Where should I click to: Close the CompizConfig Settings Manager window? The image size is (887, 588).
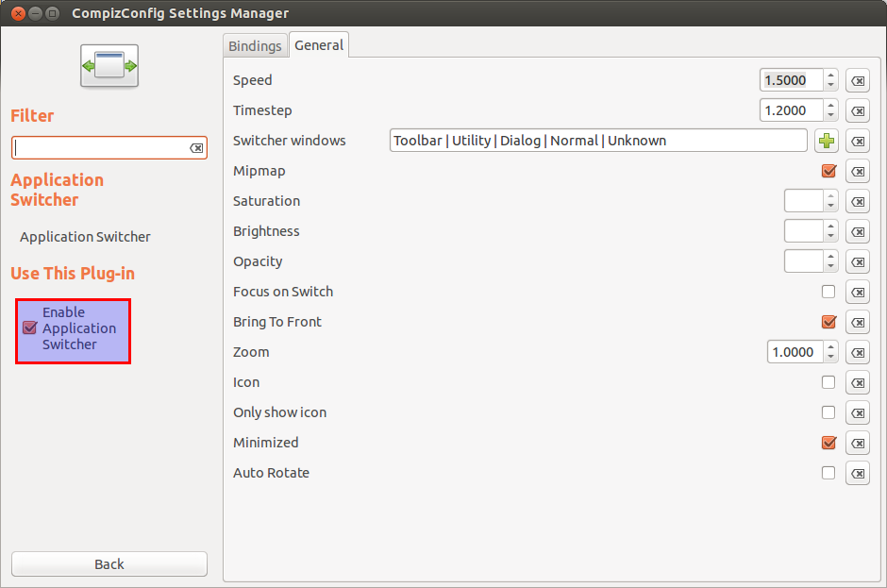pos(18,13)
